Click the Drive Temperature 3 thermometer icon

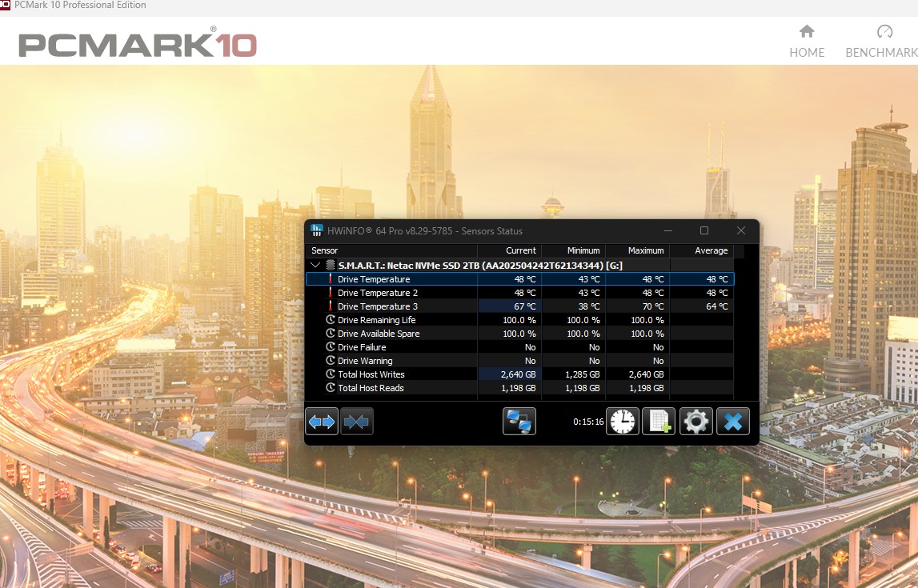click(331, 306)
